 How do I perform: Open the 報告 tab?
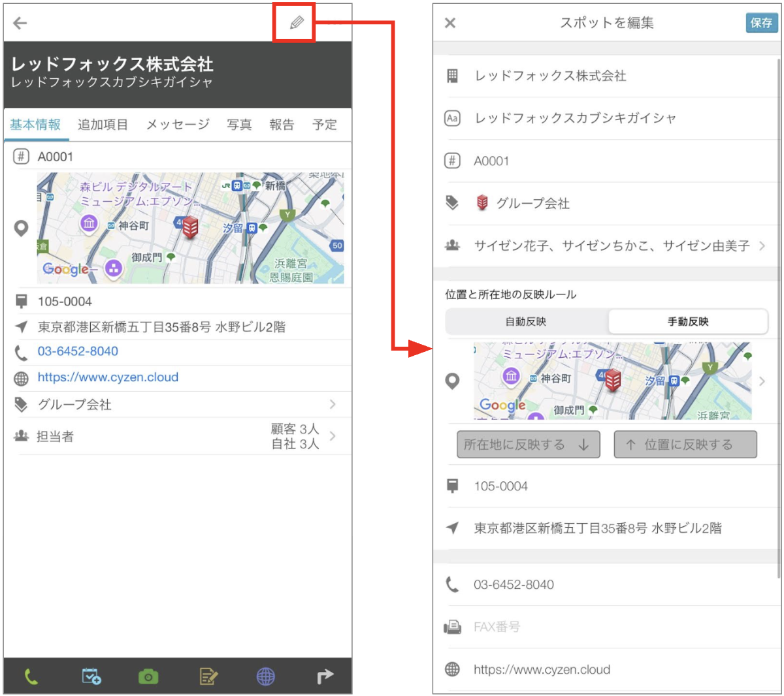click(x=282, y=125)
